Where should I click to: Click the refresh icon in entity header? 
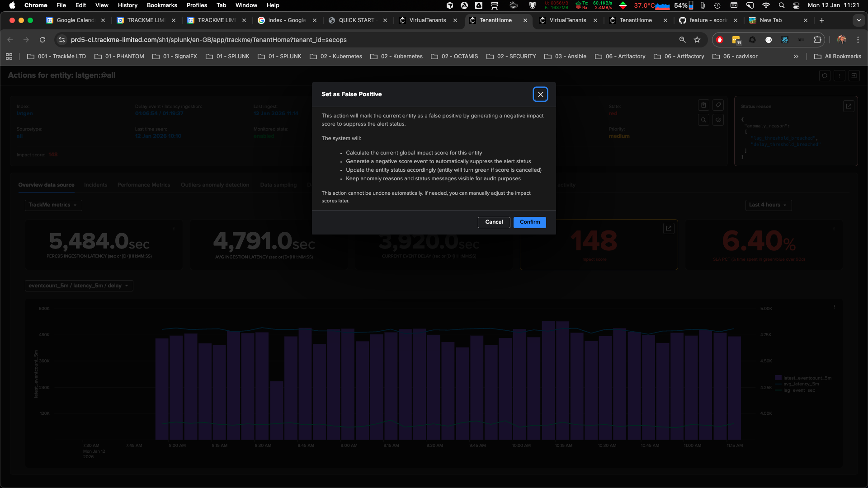(x=825, y=76)
